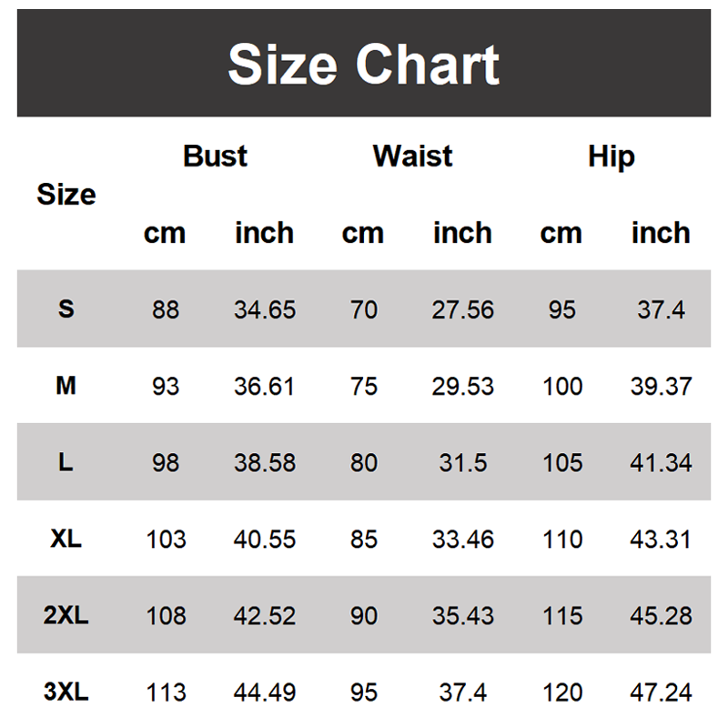
Task: Click the M size row label
Action: coord(66,386)
